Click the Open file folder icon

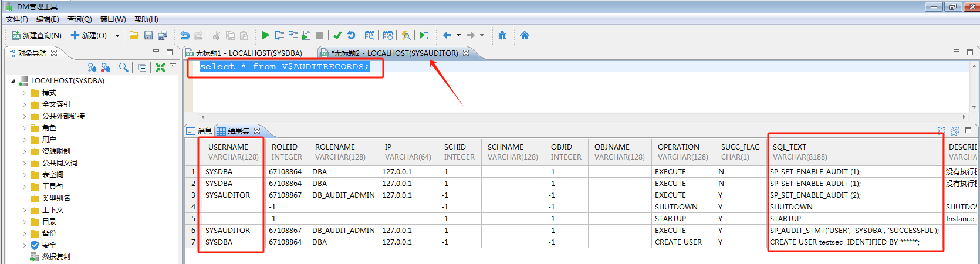tap(134, 35)
